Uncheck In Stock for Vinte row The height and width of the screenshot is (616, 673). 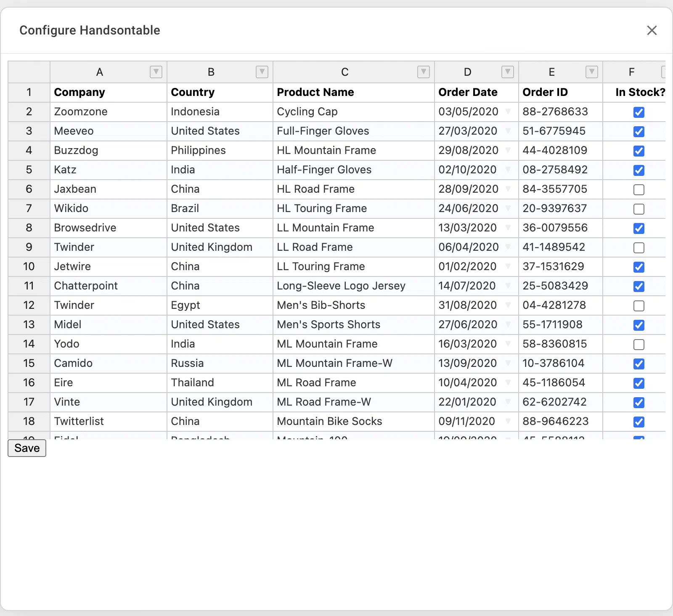(x=639, y=403)
